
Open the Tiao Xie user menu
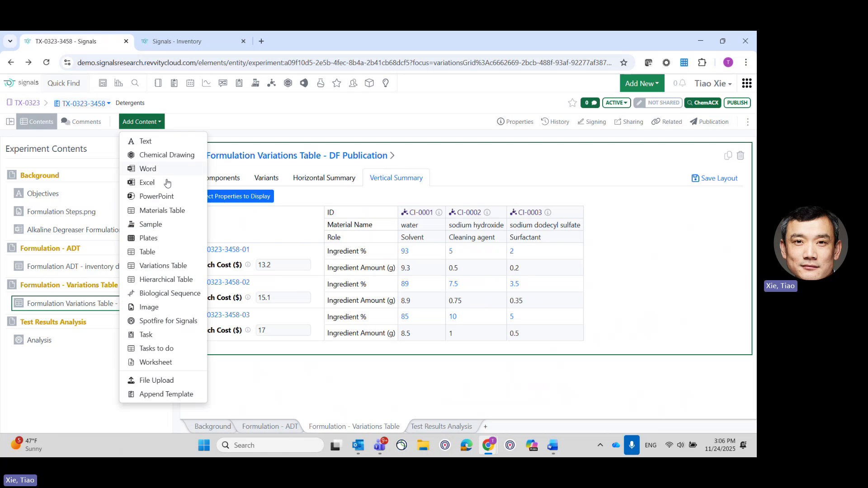tap(713, 83)
